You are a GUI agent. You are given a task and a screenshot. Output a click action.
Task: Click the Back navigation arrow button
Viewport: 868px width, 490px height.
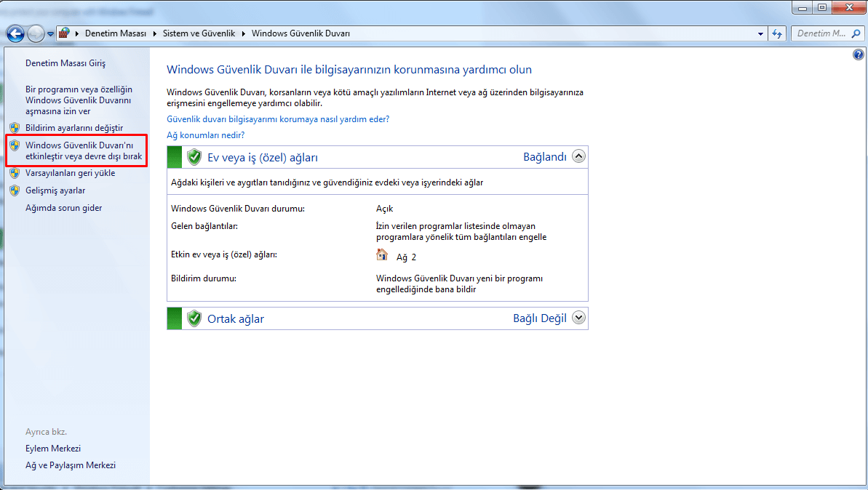coord(15,33)
